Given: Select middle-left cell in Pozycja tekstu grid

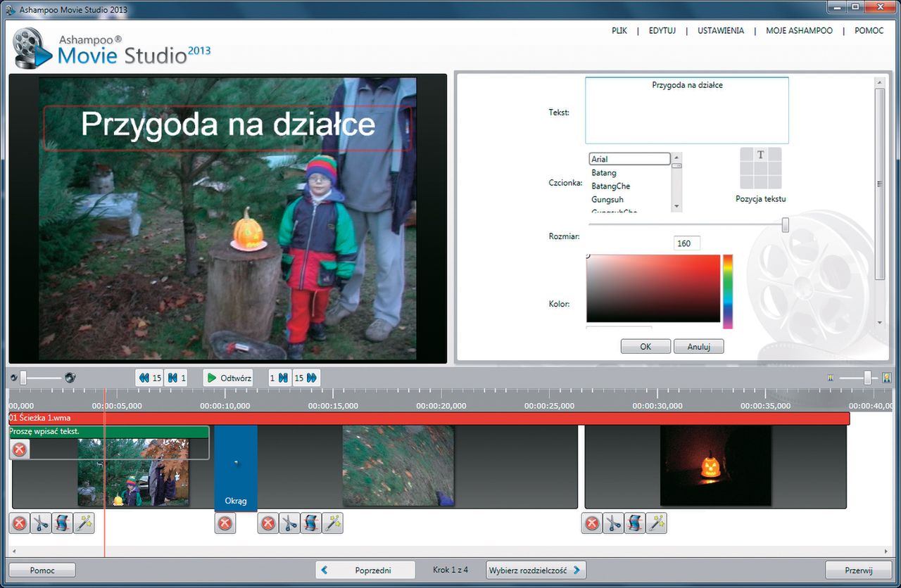Looking at the screenshot, I should click(x=746, y=169).
